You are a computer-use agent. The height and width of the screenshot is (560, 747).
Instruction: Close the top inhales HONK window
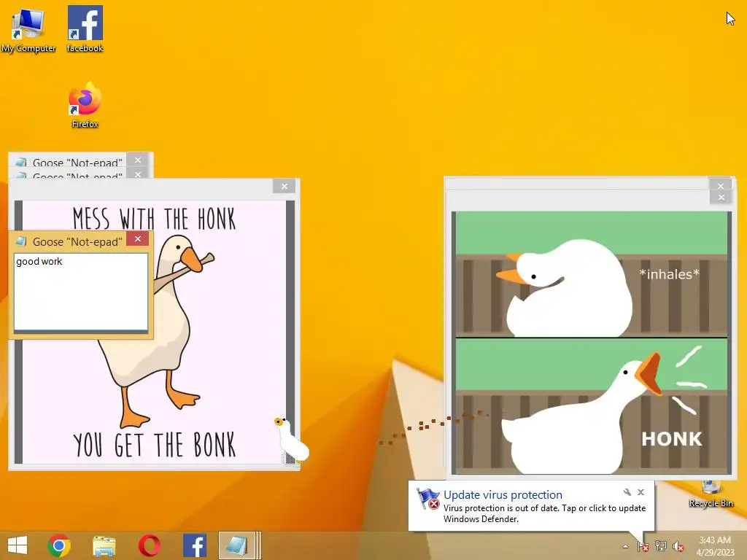pyautogui.click(x=720, y=186)
